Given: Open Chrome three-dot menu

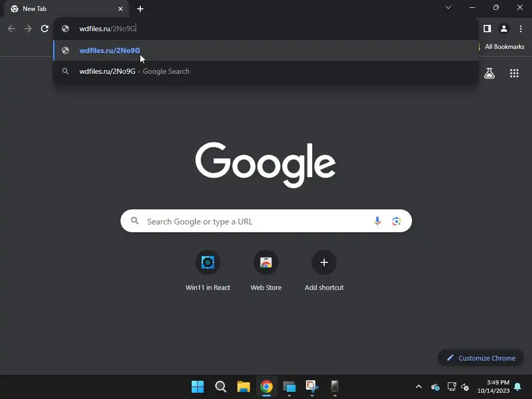Looking at the screenshot, I should pyautogui.click(x=521, y=29).
